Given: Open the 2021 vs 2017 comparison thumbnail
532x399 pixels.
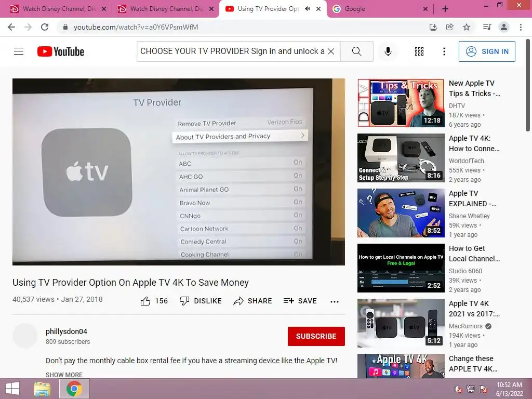Looking at the screenshot, I should [401, 323].
